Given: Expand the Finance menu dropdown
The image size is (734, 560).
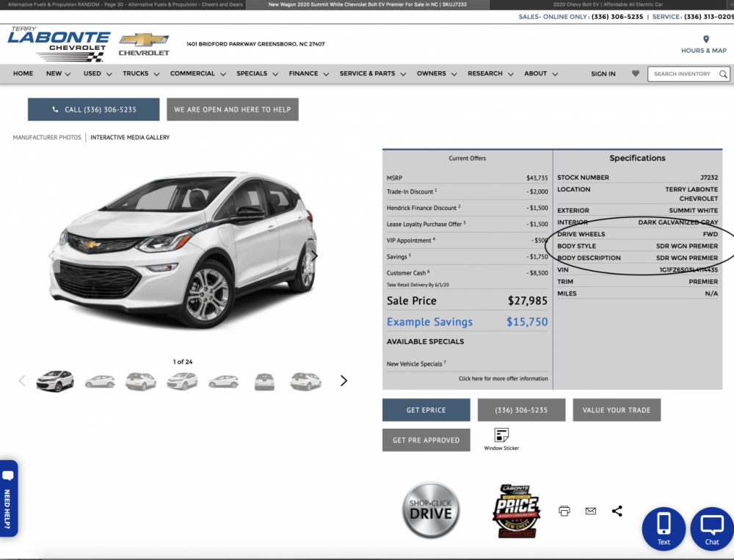Looking at the screenshot, I should click(x=308, y=73).
